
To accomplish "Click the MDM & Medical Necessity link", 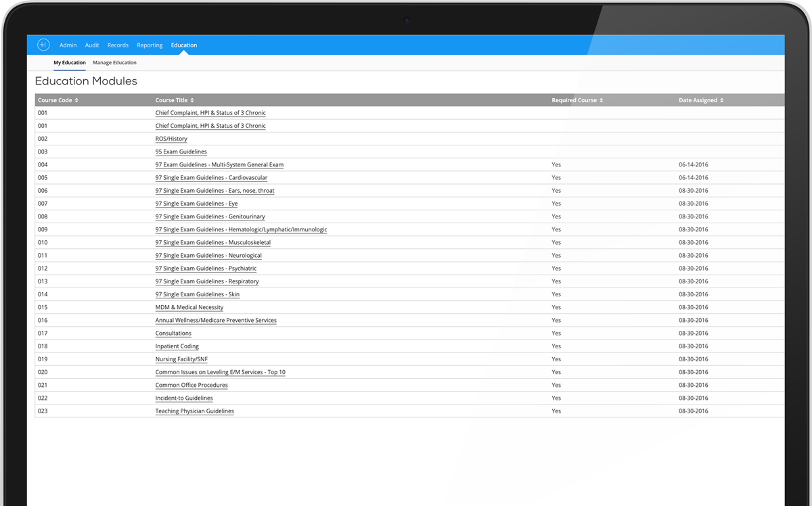I will [189, 306].
